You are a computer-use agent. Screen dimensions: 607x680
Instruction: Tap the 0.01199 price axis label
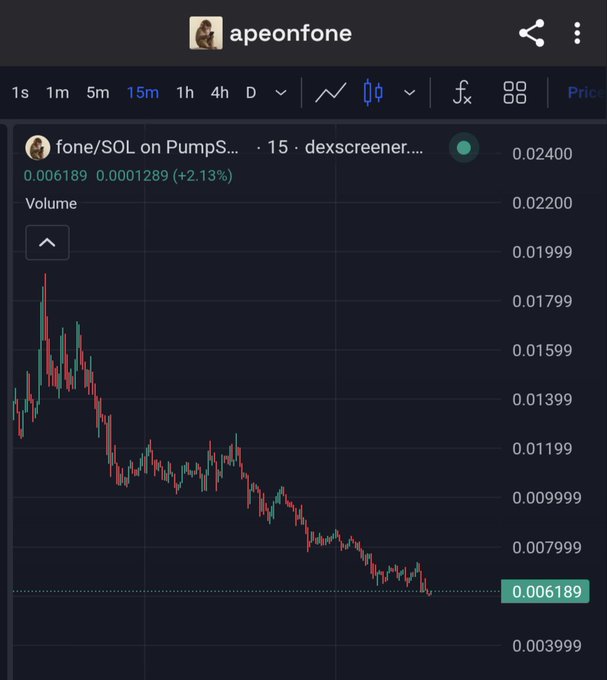[542, 449]
